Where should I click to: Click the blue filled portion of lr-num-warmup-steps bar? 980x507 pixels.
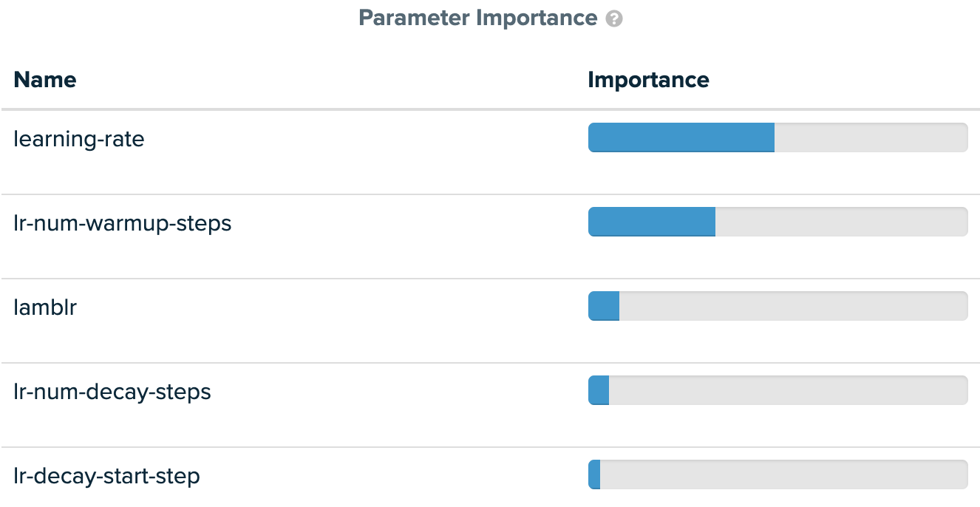(x=652, y=222)
